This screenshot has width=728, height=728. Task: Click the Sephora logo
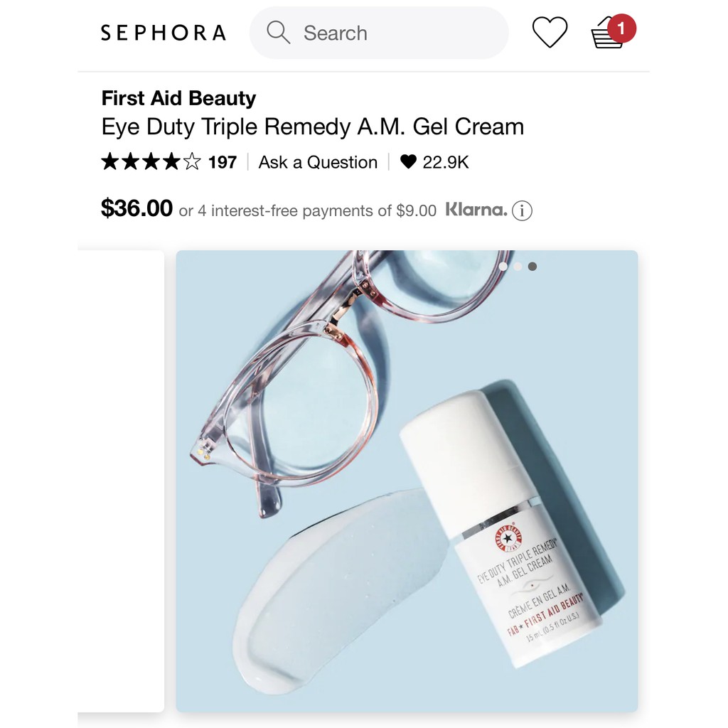pos(164,33)
